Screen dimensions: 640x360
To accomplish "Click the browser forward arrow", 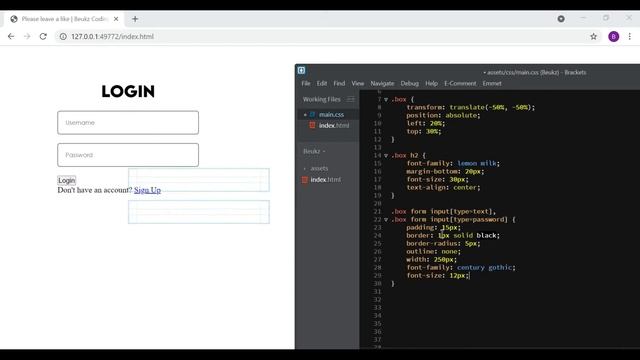I will (27, 36).
